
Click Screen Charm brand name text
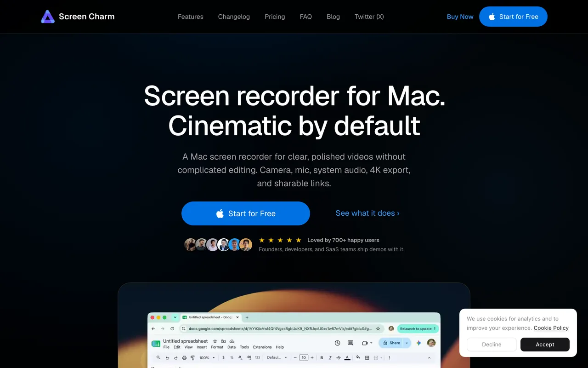point(87,17)
